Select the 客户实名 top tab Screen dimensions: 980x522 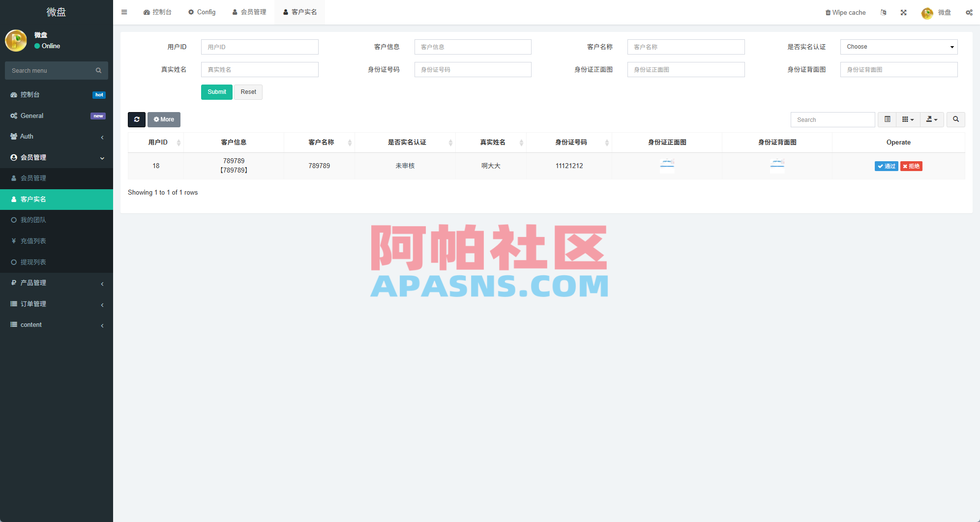pos(300,12)
